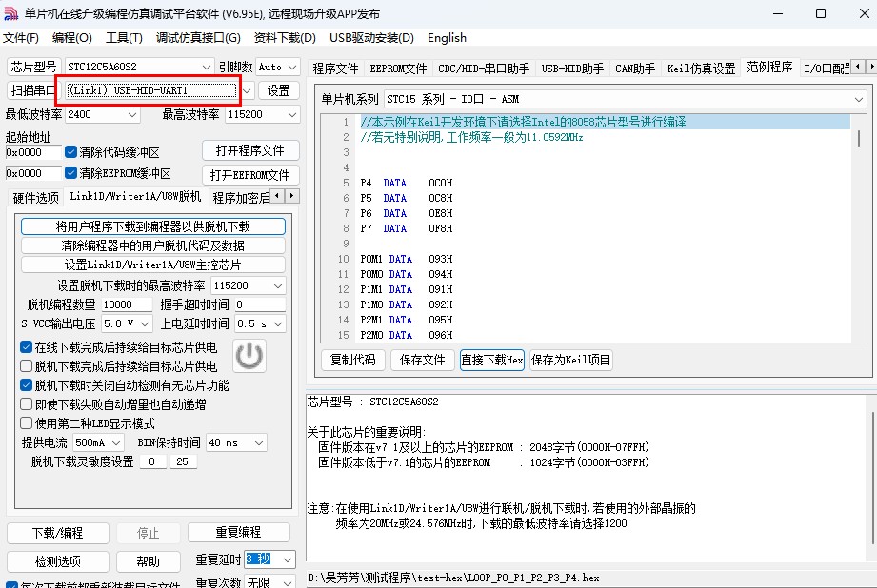Open 设置脱机下载时的最高波特率 dropdown
877x588 pixels.
pyautogui.click(x=249, y=285)
